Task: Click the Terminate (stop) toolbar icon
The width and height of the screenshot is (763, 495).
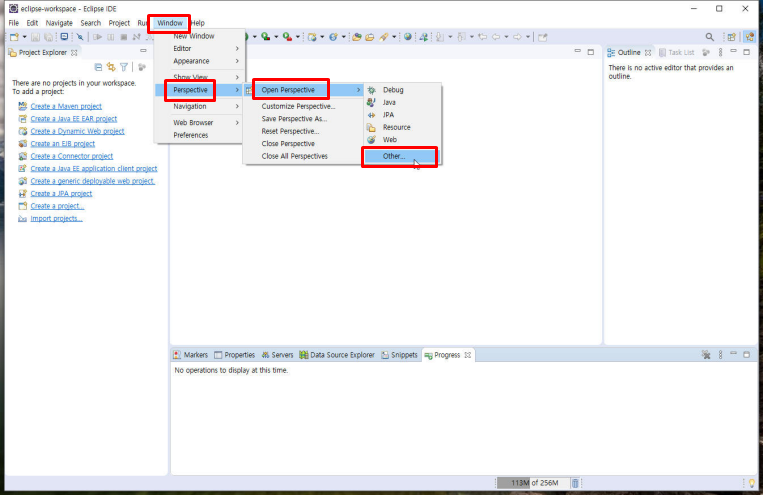Action: pyautogui.click(x=124, y=37)
